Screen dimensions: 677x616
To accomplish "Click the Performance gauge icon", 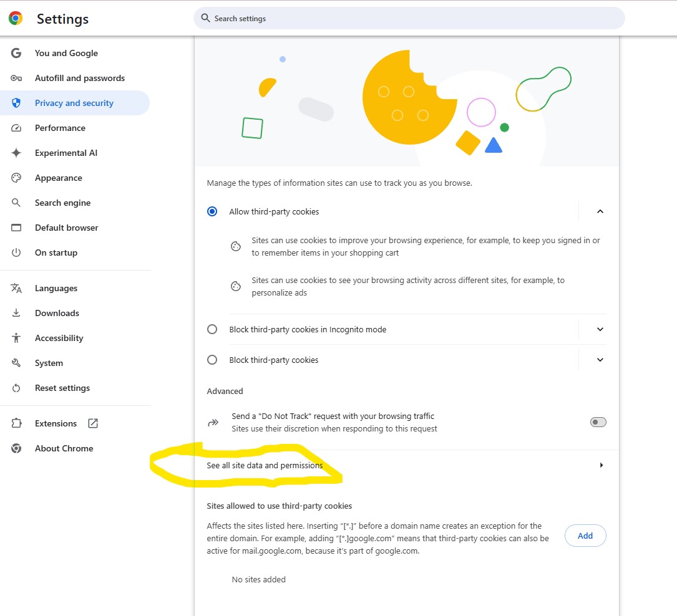I will (x=16, y=128).
